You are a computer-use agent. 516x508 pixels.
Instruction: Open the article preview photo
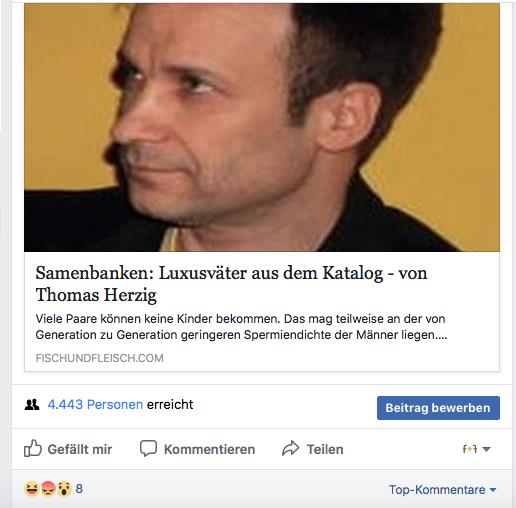[262, 127]
